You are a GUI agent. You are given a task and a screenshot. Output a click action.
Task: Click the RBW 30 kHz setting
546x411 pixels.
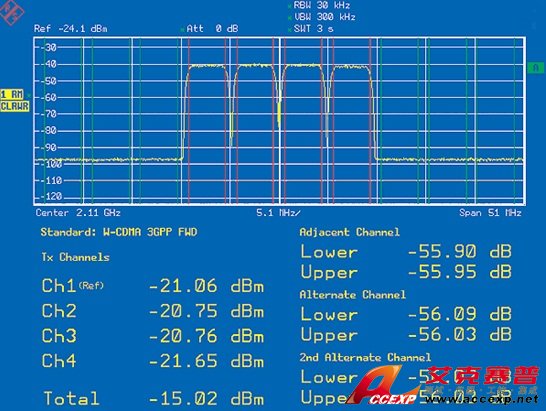[321, 5]
